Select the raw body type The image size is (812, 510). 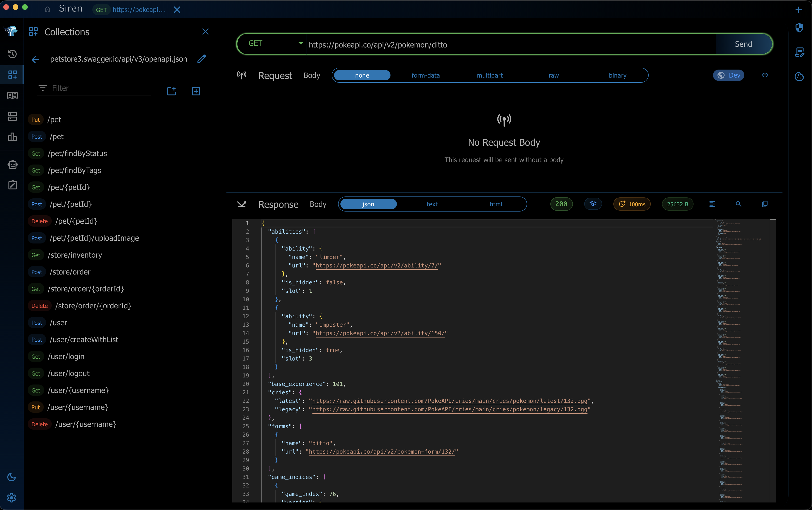(x=553, y=75)
